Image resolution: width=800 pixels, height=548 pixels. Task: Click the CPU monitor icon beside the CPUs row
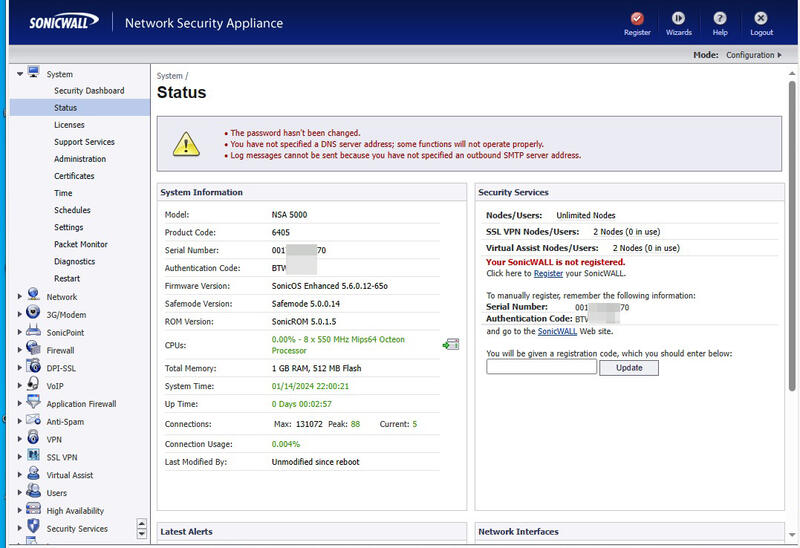point(451,345)
